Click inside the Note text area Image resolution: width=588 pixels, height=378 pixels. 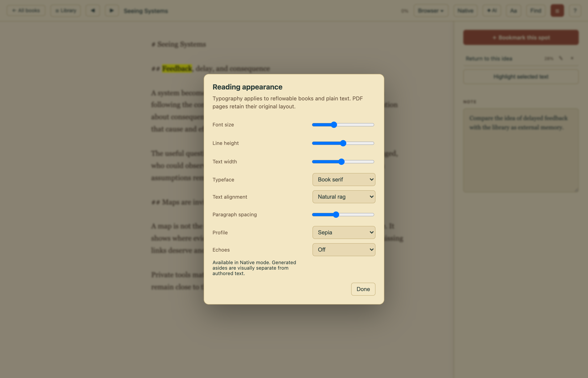click(x=521, y=150)
